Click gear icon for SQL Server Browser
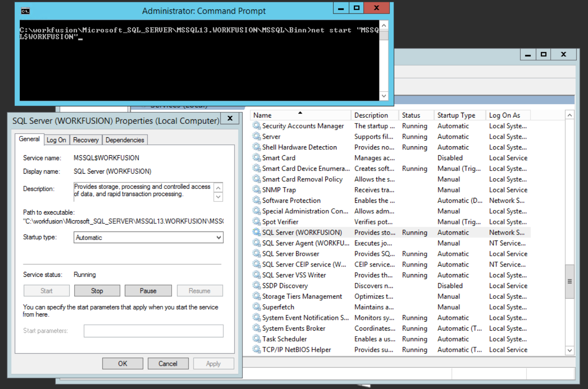 pos(256,254)
